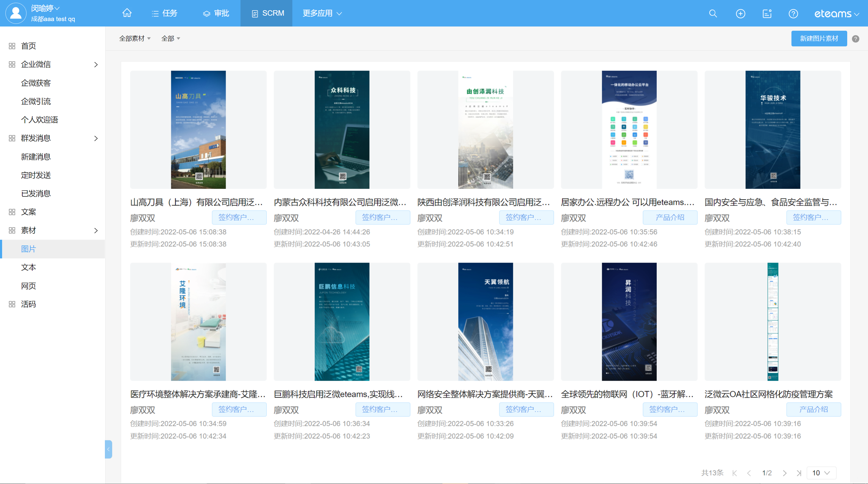This screenshot has height=484, width=868.
Task: Select 网页 under 素材
Action: pyautogui.click(x=28, y=286)
